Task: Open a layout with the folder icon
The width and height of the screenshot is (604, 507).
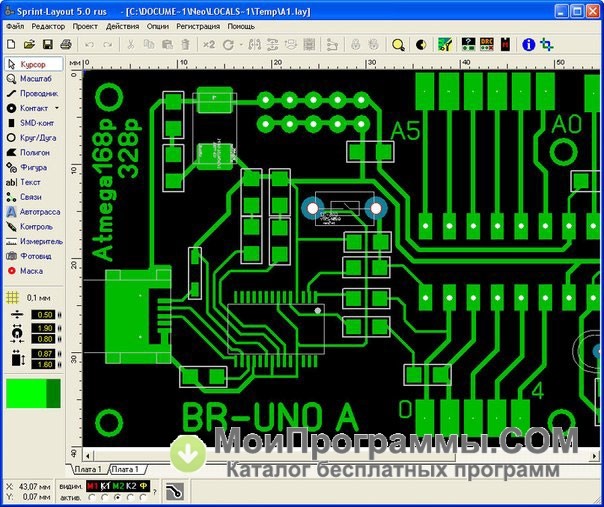Action: [x=29, y=44]
